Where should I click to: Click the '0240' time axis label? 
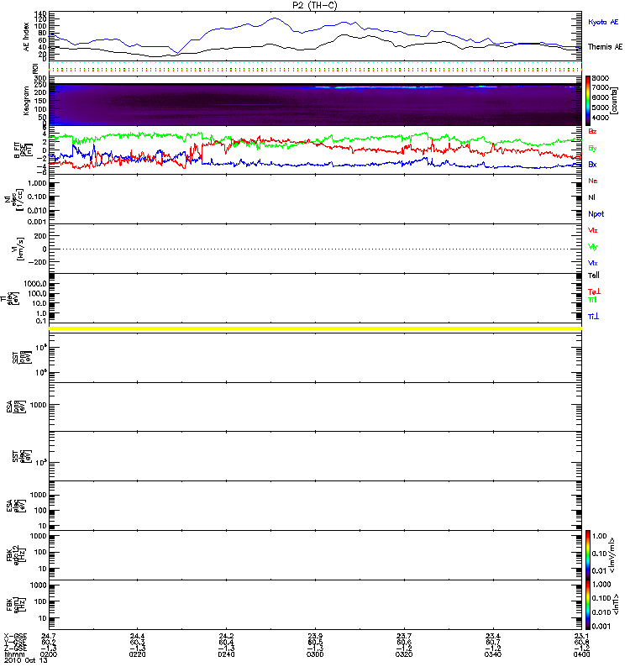pyautogui.click(x=226, y=654)
